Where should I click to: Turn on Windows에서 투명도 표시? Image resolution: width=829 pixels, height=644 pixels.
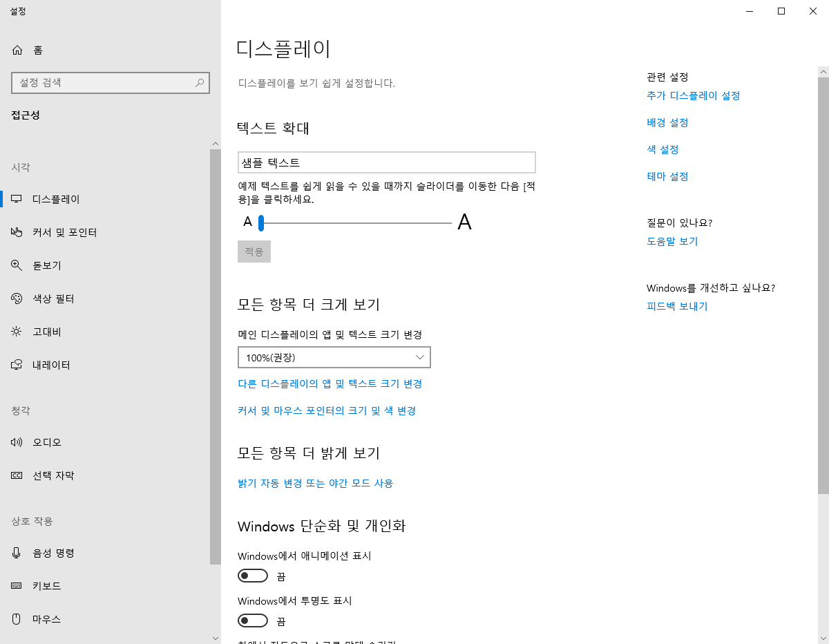[x=253, y=620]
